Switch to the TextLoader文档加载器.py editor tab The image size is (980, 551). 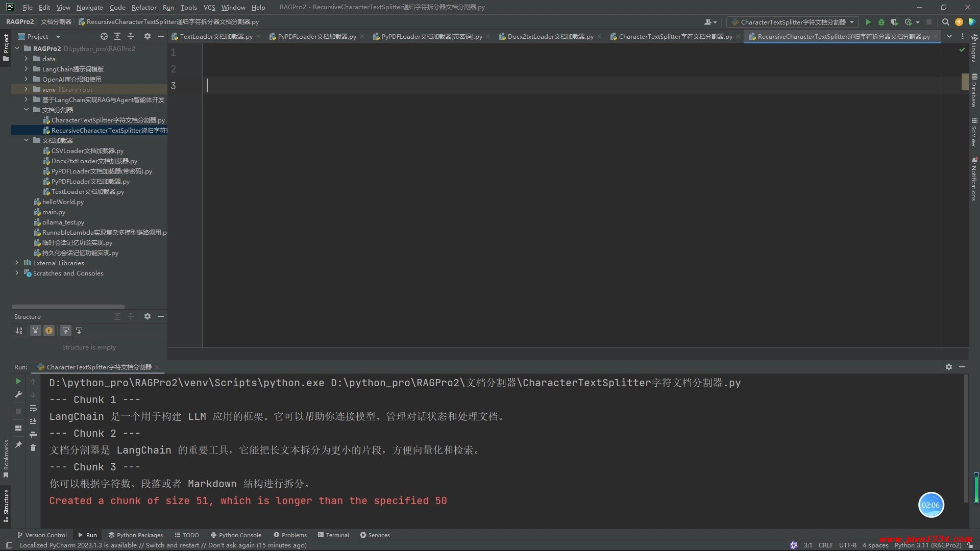click(215, 36)
